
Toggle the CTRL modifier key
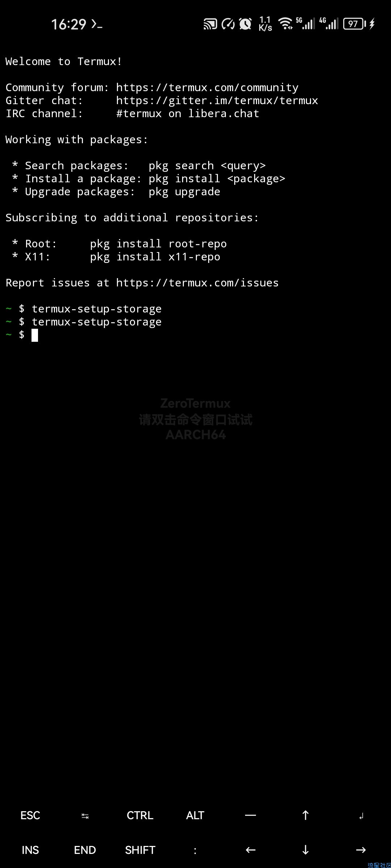click(x=140, y=815)
